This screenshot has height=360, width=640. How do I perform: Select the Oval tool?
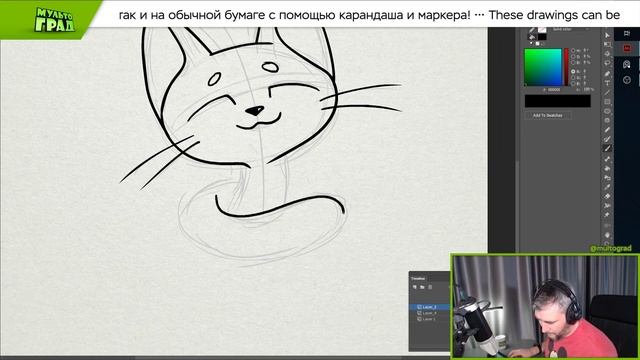point(607,111)
